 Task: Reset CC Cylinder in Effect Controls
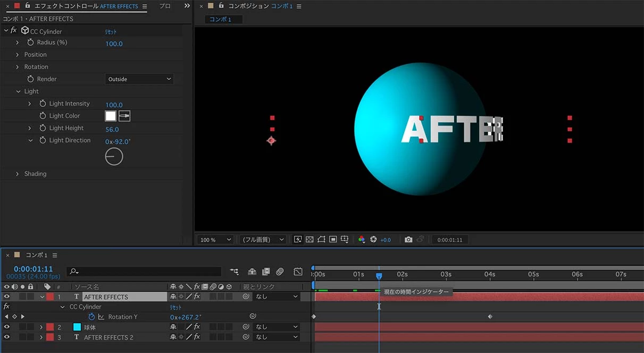(111, 32)
